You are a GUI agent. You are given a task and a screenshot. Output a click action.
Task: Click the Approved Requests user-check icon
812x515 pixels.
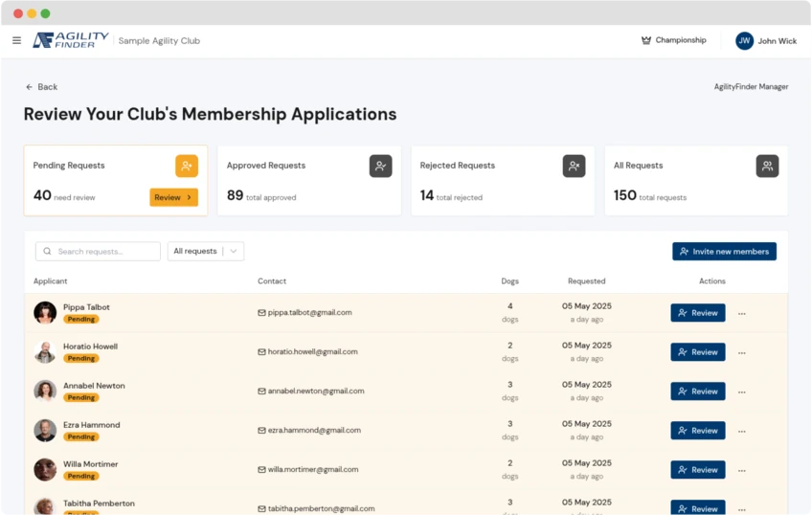click(380, 166)
